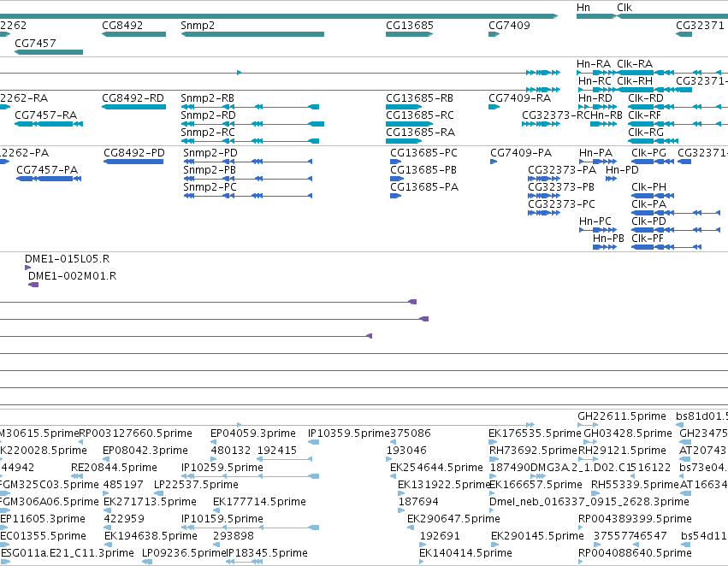Select EST IP10359.5prime

349,433
